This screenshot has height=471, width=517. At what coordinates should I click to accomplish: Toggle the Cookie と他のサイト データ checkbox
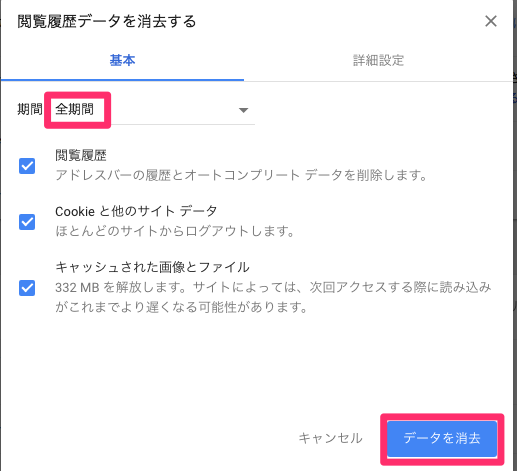(x=27, y=222)
